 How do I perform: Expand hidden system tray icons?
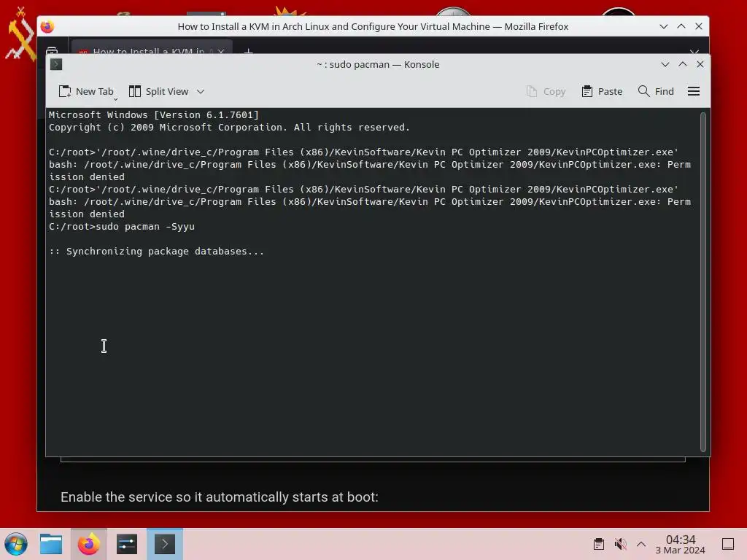coord(641,544)
